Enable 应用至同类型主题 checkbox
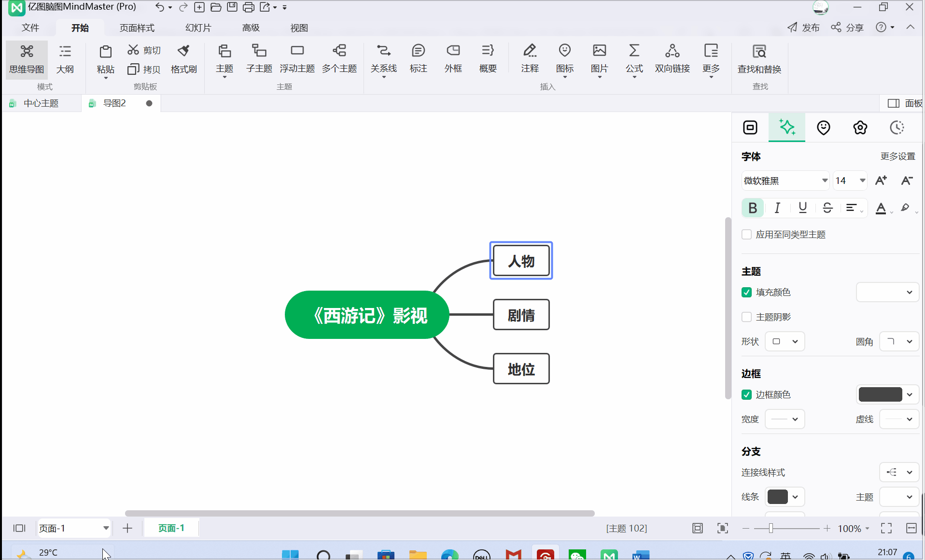925x560 pixels. (747, 235)
